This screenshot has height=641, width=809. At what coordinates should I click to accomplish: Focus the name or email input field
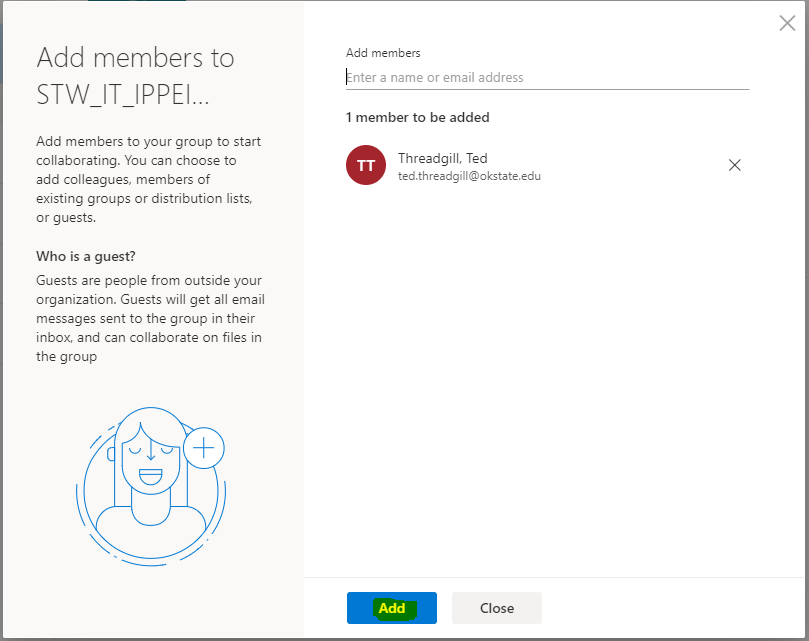click(547, 78)
